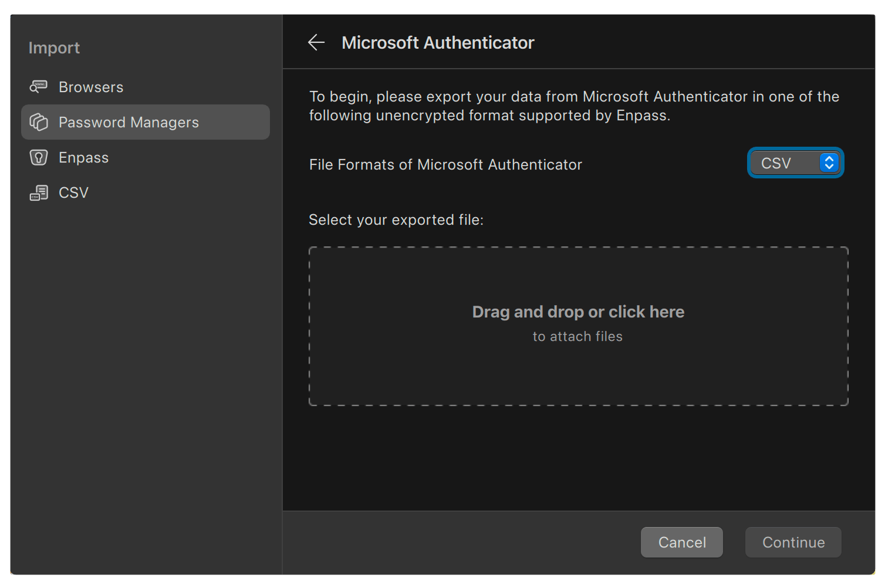Image resolution: width=885 pixels, height=588 pixels.
Task: Click the Continue button
Action: point(793,542)
